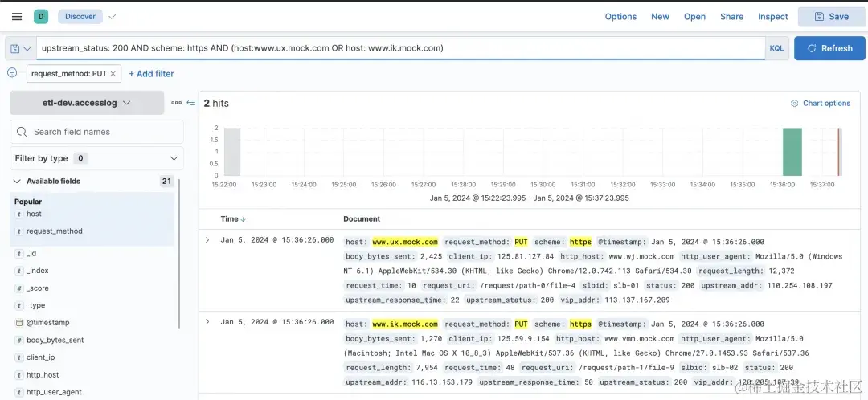Screen dimensions: 868x400
Task: Click the Discover breadcrumb badge
Action: click(80, 17)
